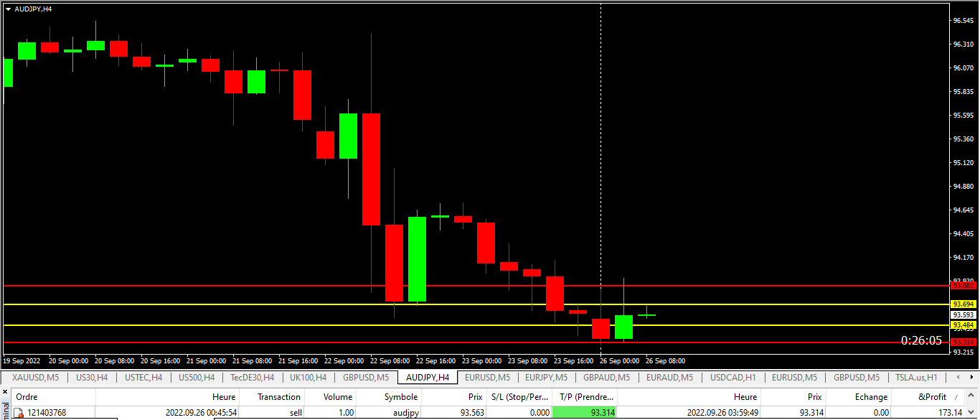
Task: Switch to the XAUUSD,M5 chart tab
Action: [x=35, y=377]
